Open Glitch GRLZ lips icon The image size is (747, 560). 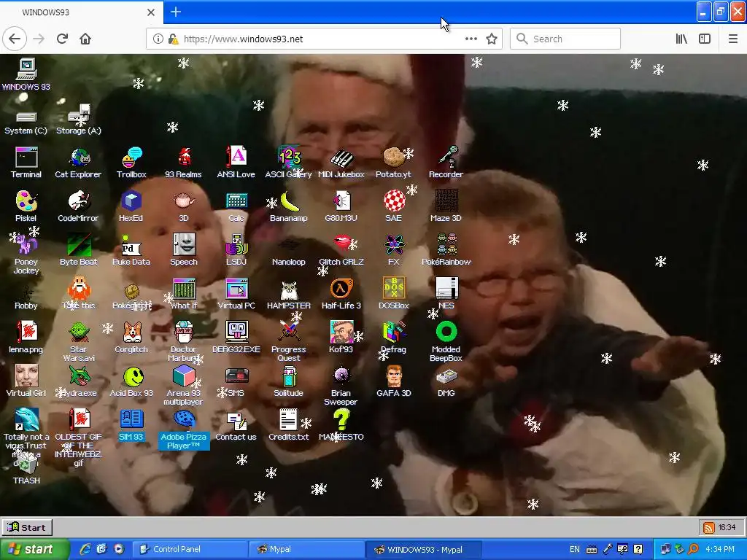coord(341,251)
